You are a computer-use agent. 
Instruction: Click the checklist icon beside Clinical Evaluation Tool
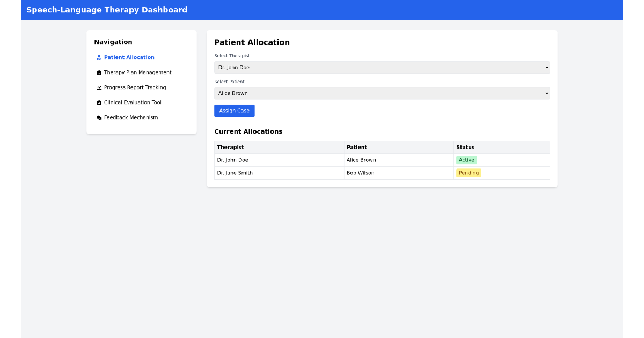pos(99,102)
